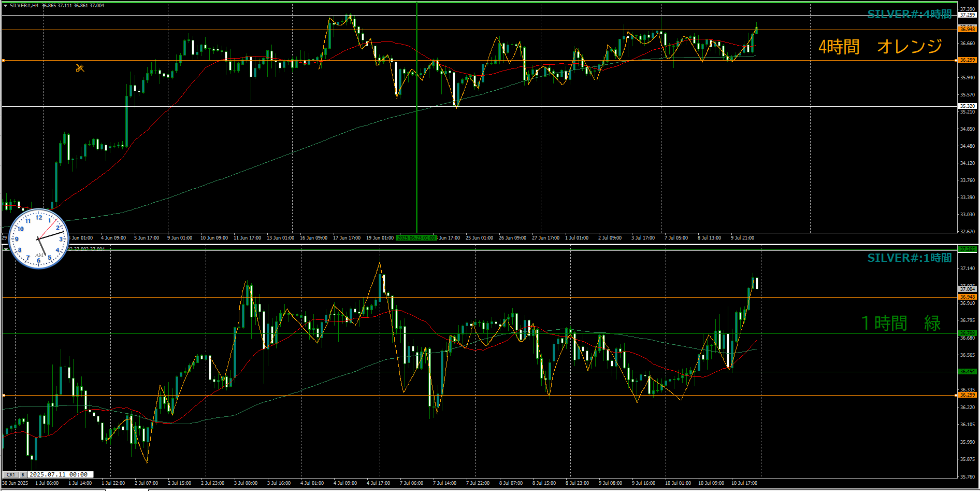980x491 pixels.
Task: Select the SILVER#:4時間 chart title label
Action: pyautogui.click(x=910, y=14)
